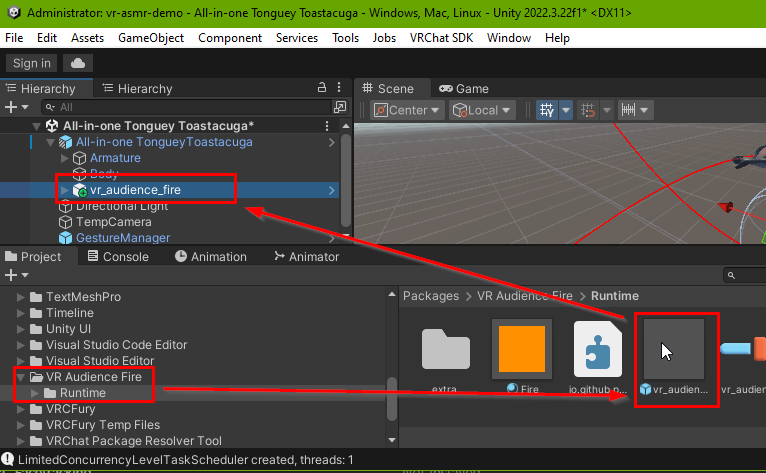
Task: Open the Hierarchy add dropdown arrow
Action: point(25,107)
